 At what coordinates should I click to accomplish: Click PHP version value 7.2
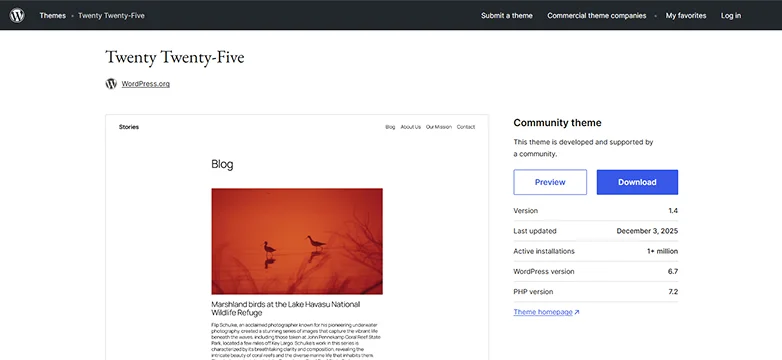pyautogui.click(x=673, y=292)
